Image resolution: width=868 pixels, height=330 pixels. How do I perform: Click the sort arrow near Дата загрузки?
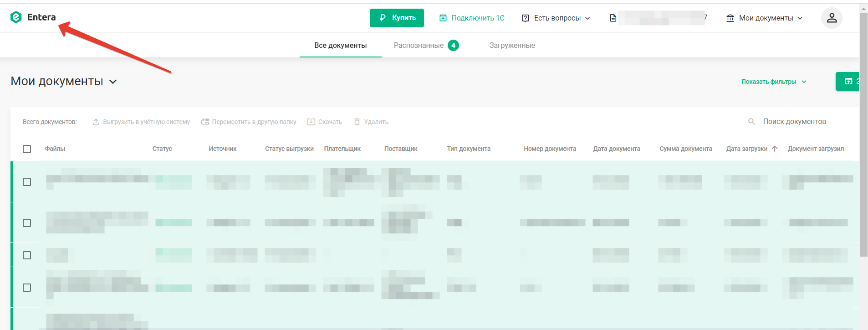coord(775,149)
